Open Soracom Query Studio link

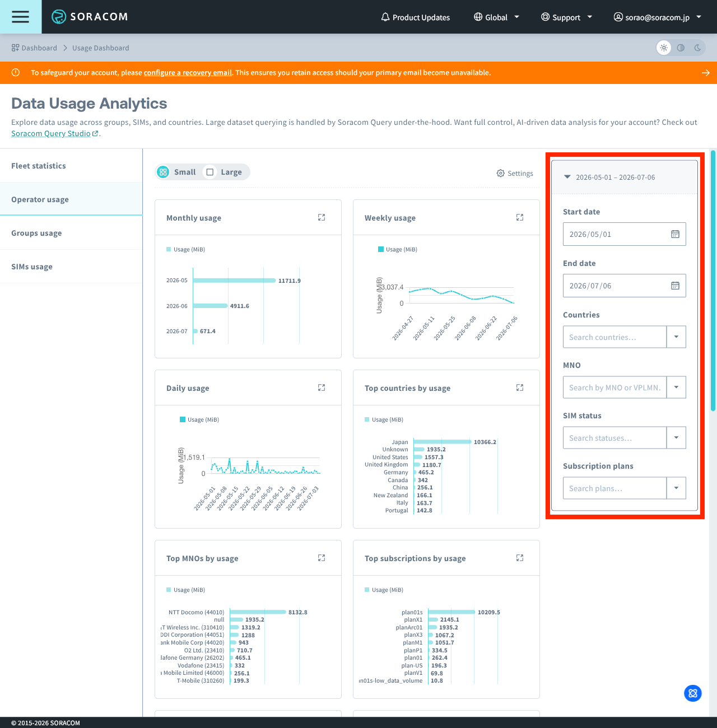coord(55,133)
